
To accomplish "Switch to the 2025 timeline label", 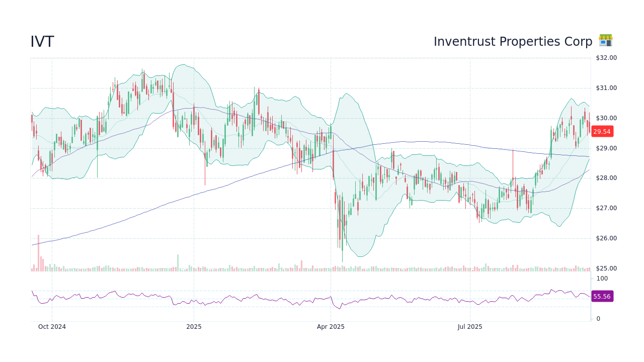I will [193, 326].
